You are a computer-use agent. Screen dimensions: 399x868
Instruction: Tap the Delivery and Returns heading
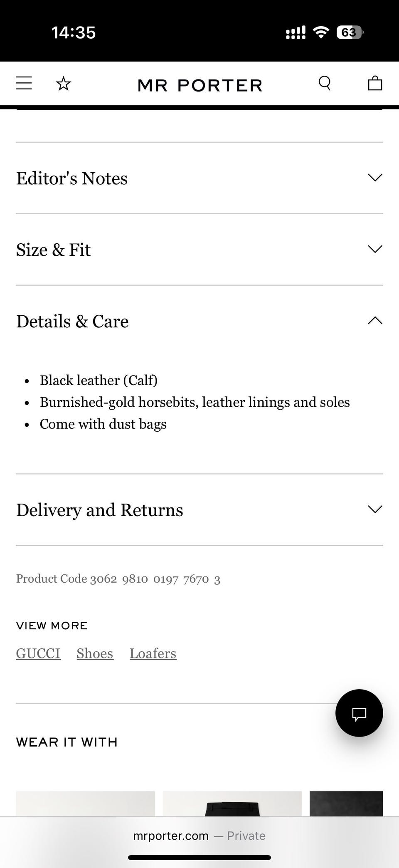pos(100,510)
